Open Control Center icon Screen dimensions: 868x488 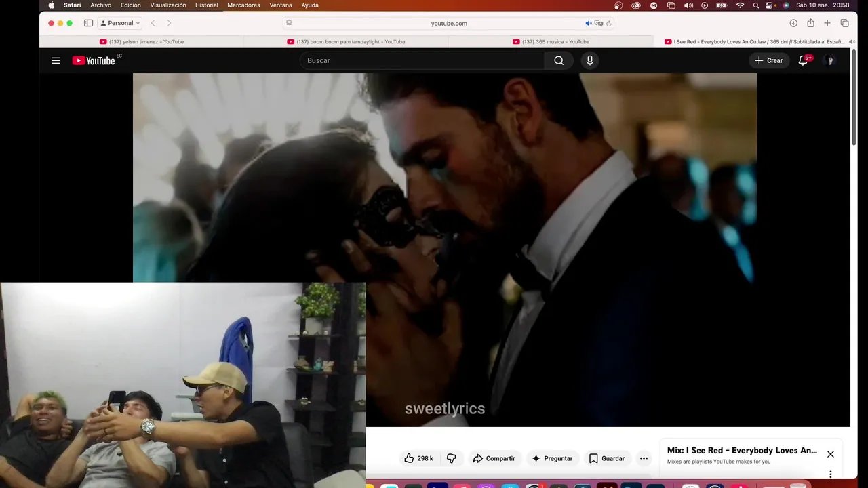[x=770, y=5]
